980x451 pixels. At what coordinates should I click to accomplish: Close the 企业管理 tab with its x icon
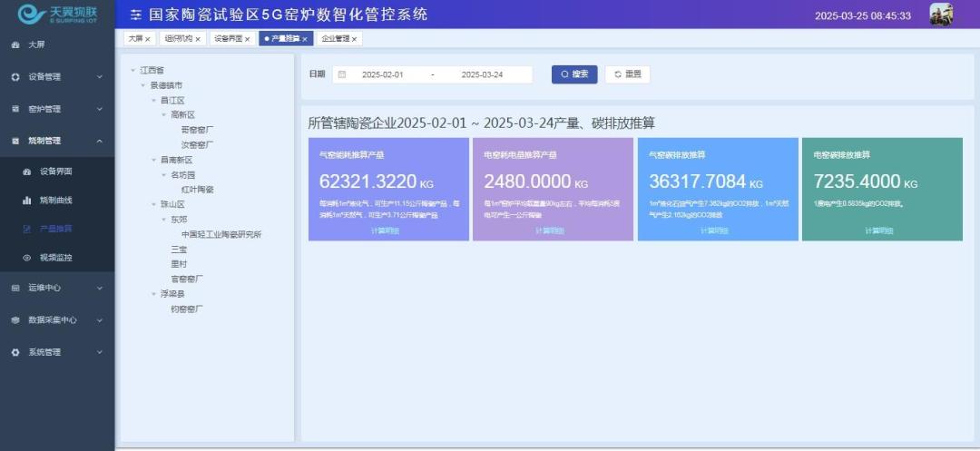[x=354, y=39]
